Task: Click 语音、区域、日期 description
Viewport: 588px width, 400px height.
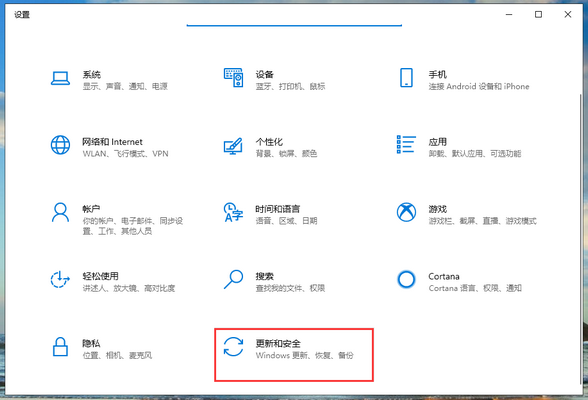Action: (286, 221)
